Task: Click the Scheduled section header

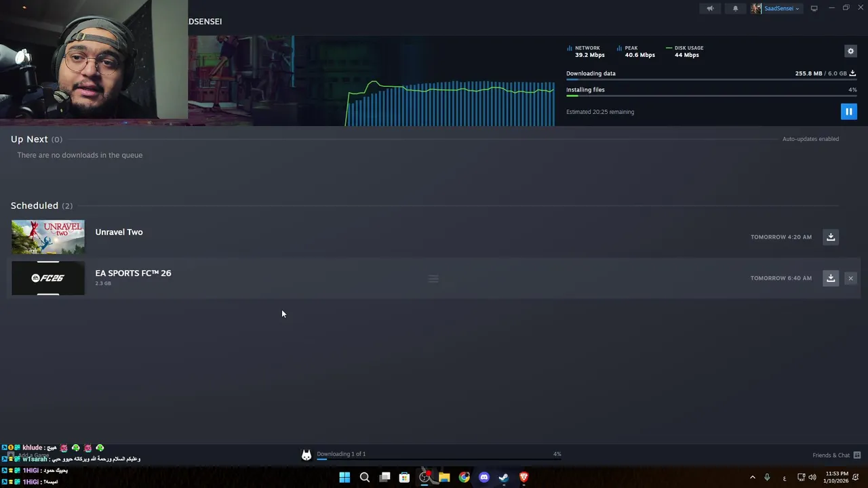Action: click(41, 205)
